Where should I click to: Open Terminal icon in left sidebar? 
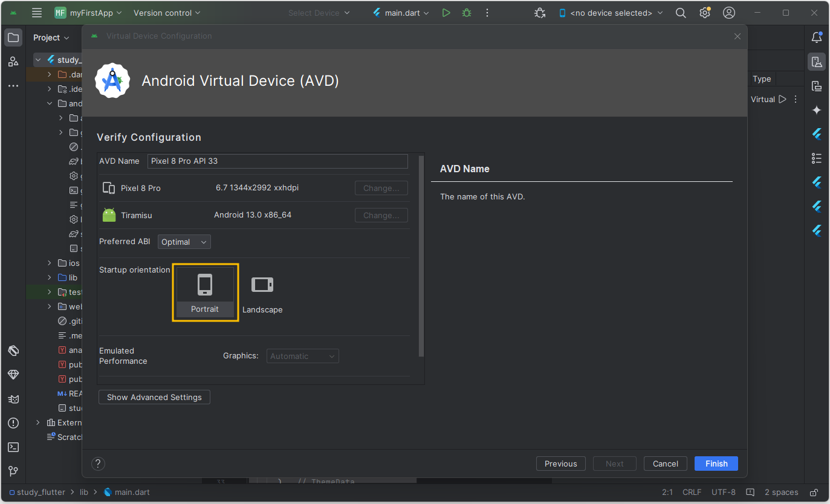[13, 447]
